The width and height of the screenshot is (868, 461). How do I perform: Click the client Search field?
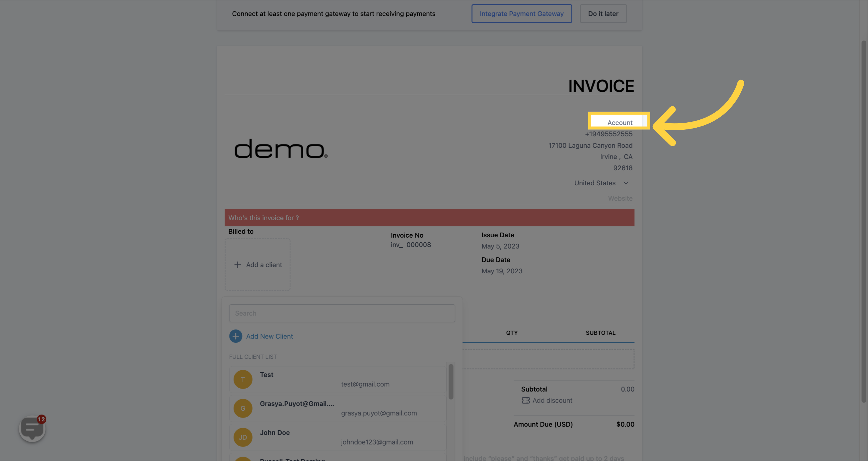[342, 313]
